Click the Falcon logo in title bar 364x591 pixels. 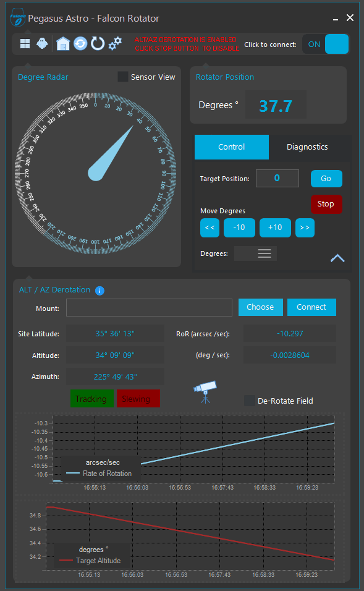pos(17,17)
